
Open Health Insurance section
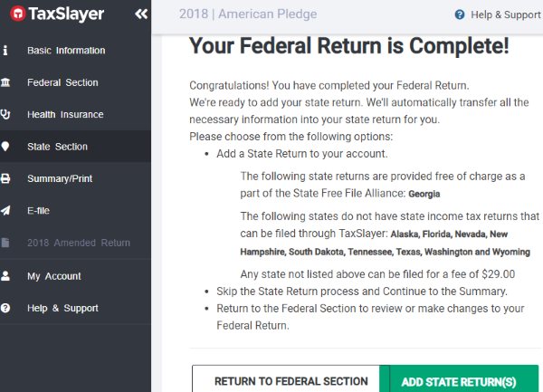(65, 115)
